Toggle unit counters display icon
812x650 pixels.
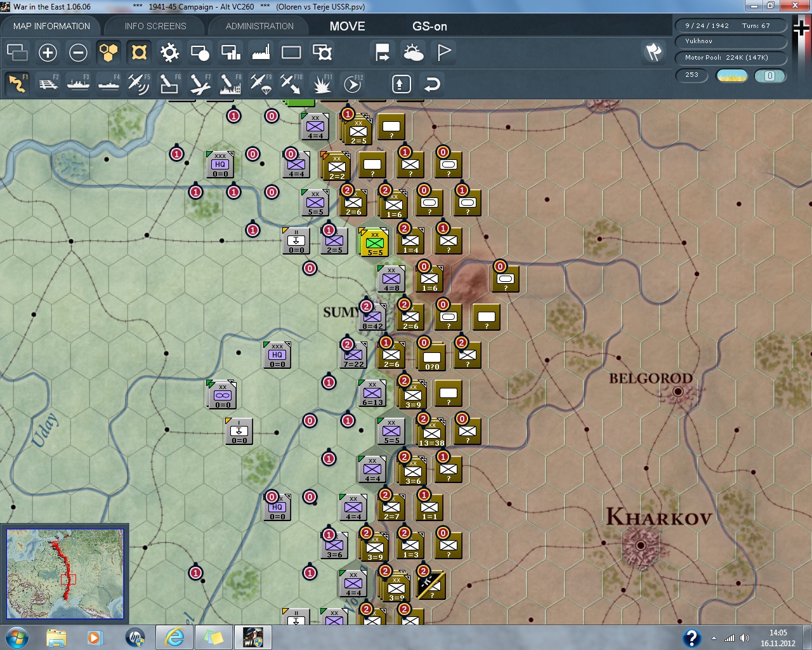[x=17, y=52]
